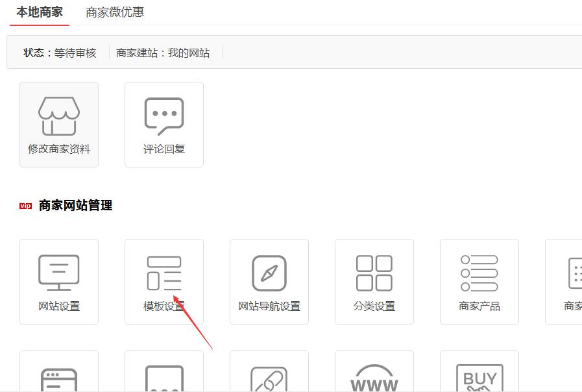Click the 状态 label in status bar
Viewport: 582px width, 392px height.
[x=34, y=53]
